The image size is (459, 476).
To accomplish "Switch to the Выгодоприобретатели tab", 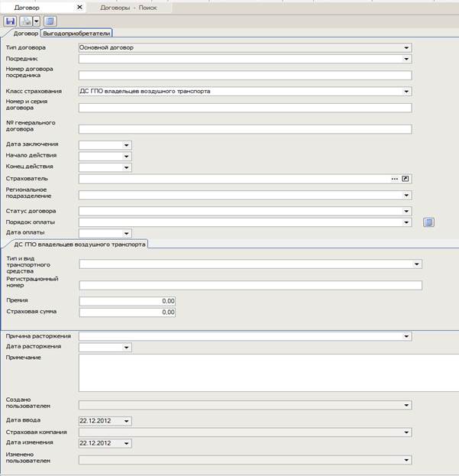I will coord(76,33).
